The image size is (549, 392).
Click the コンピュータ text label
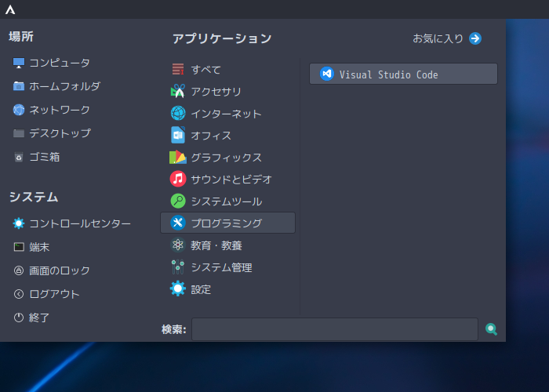pos(60,63)
